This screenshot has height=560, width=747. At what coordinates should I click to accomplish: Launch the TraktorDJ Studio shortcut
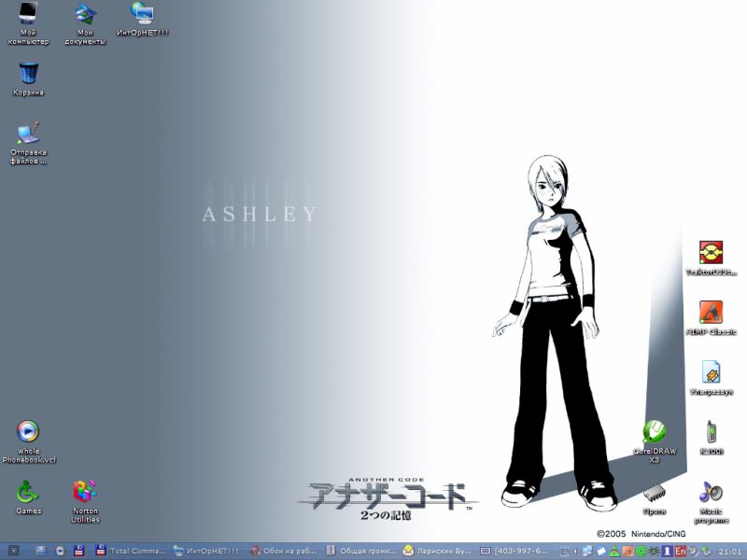tap(712, 259)
